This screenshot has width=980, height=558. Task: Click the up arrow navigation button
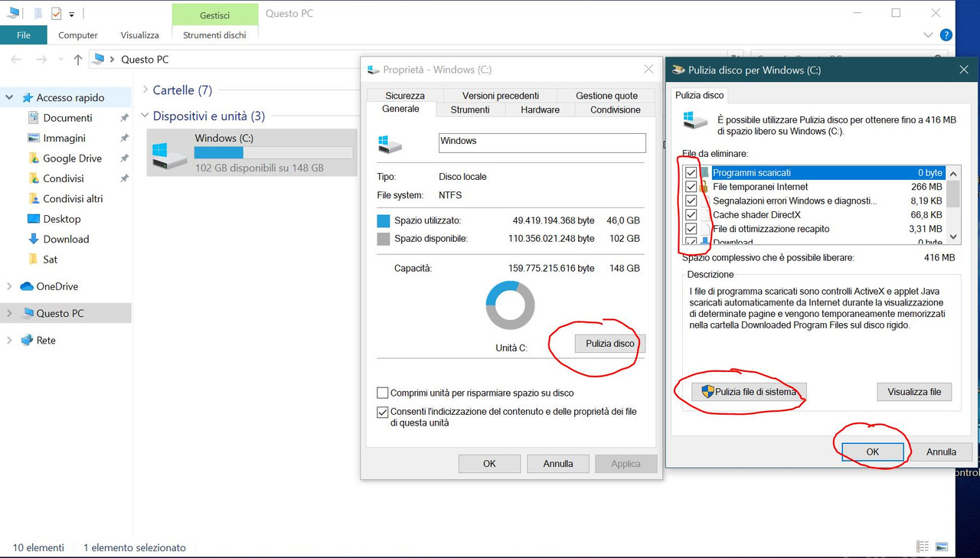coord(77,60)
